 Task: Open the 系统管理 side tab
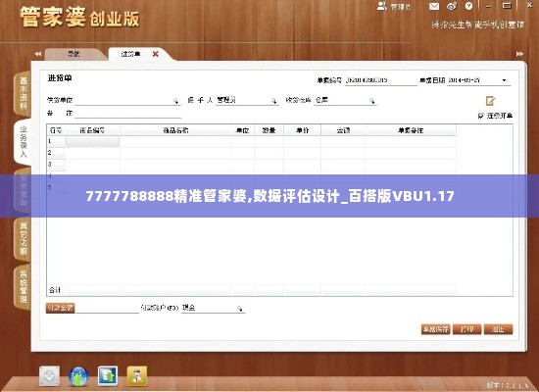pyautogui.click(x=23, y=286)
